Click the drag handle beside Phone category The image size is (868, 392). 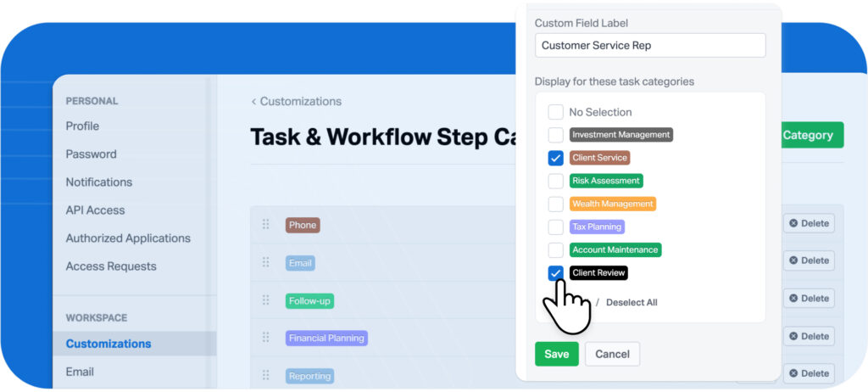point(265,225)
